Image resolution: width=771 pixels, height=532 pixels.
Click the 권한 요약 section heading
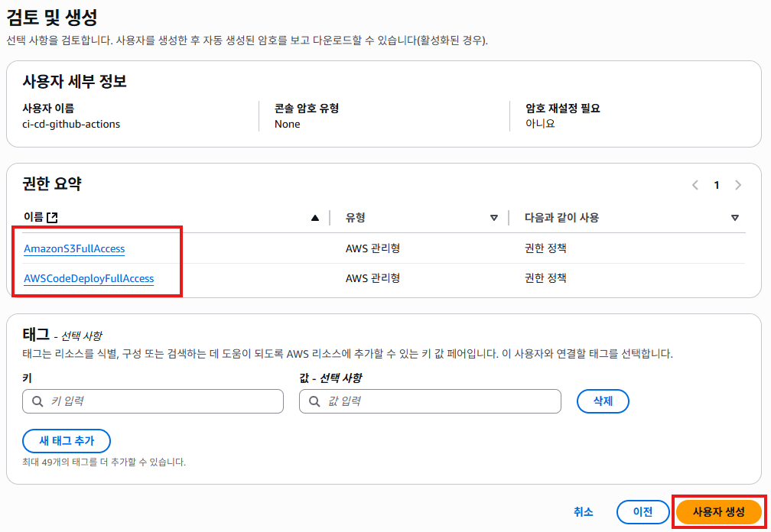tap(52, 183)
